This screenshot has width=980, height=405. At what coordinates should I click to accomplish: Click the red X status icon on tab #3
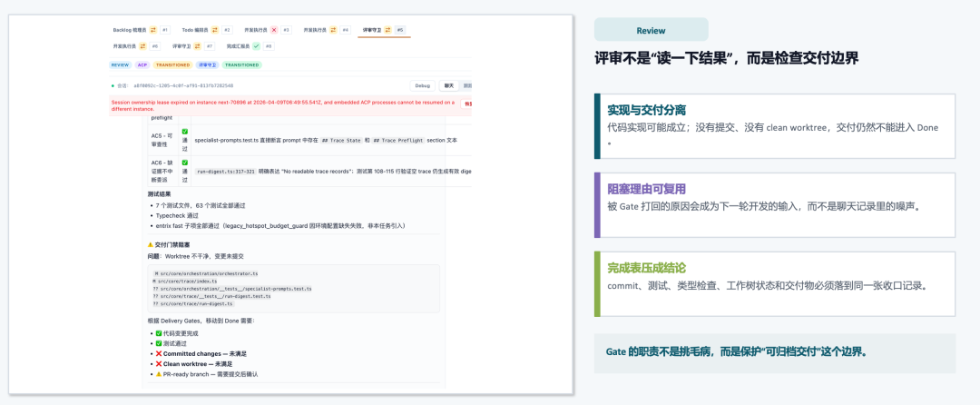(x=274, y=29)
